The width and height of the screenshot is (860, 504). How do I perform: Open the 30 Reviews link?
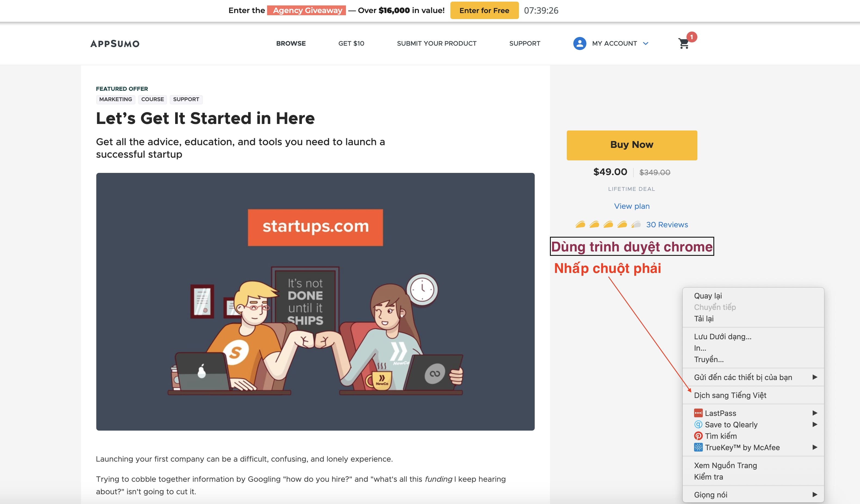click(x=667, y=224)
